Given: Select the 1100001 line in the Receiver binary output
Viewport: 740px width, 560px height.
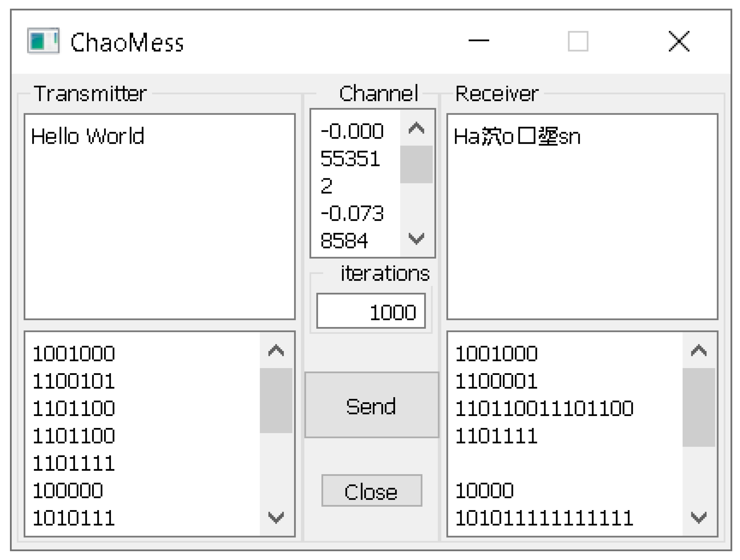Looking at the screenshot, I should tap(496, 381).
